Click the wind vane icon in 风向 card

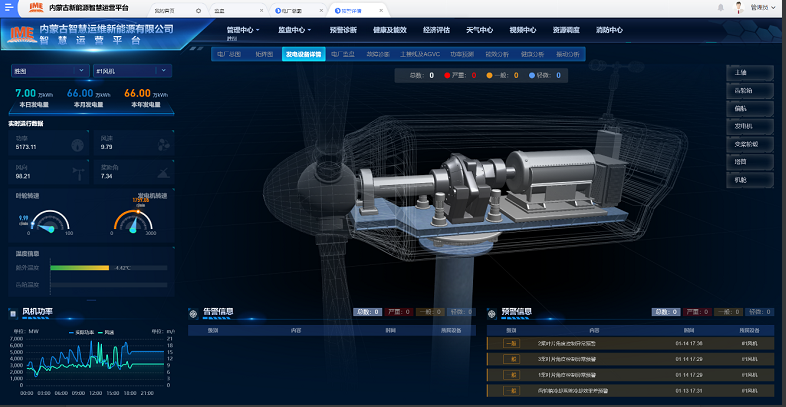tap(77, 171)
